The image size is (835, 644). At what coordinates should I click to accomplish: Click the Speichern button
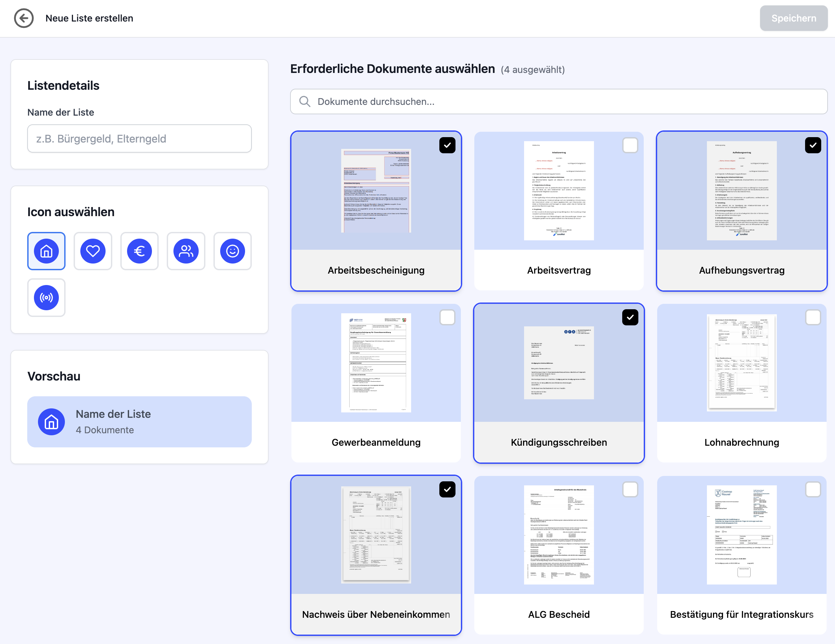tap(793, 18)
